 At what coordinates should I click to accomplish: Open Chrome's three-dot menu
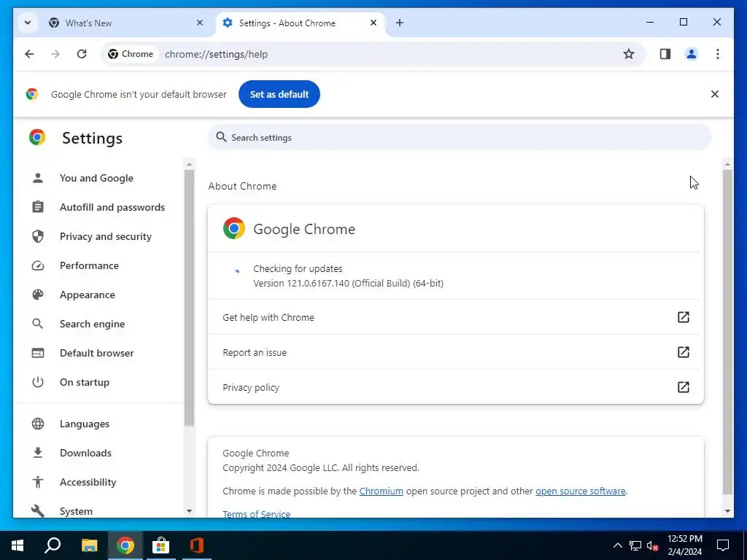click(718, 54)
